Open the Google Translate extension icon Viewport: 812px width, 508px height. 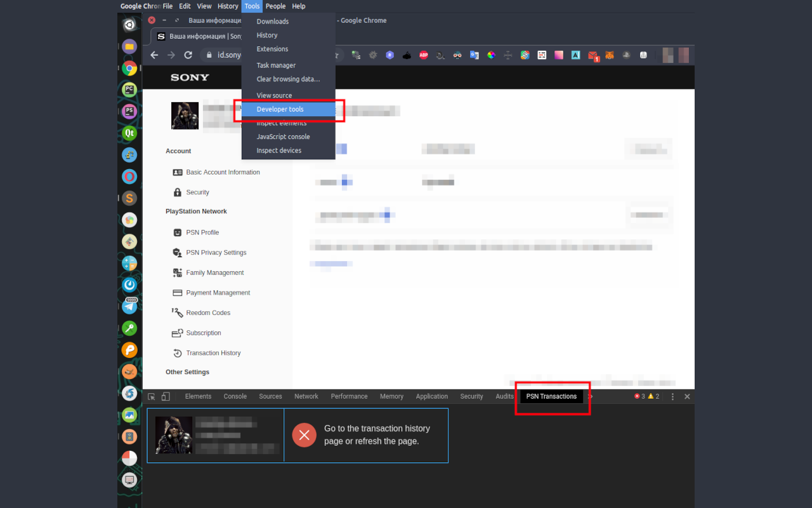(x=475, y=55)
